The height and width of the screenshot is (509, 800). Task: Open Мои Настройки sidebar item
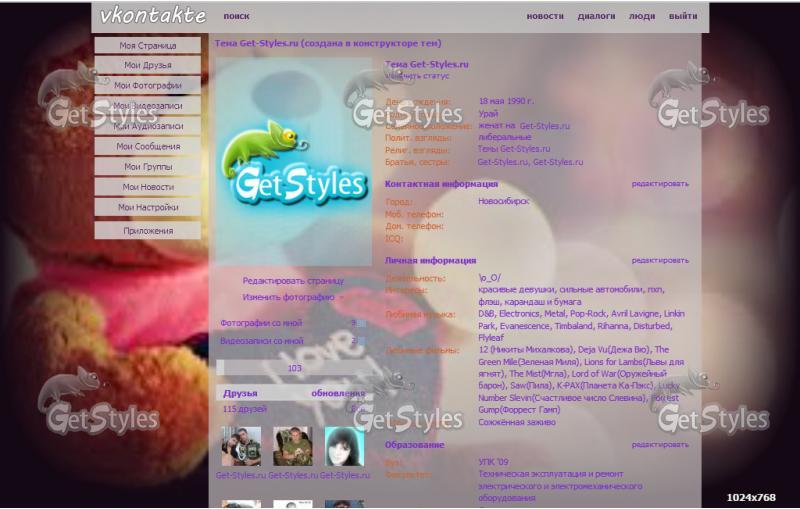pos(148,207)
